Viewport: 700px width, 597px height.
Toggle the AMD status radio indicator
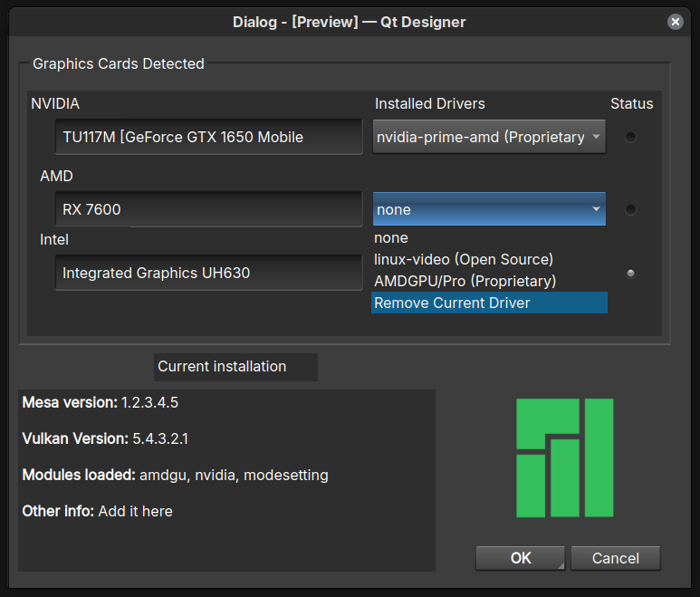click(630, 209)
